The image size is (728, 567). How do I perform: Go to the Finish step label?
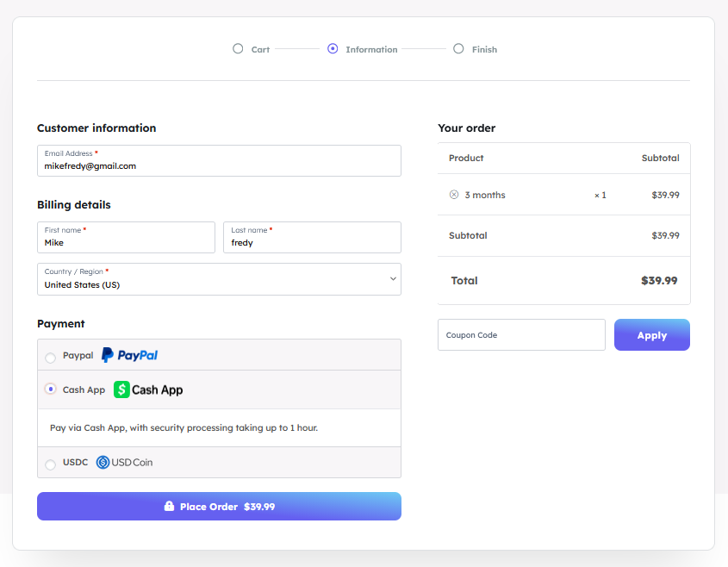coord(484,50)
